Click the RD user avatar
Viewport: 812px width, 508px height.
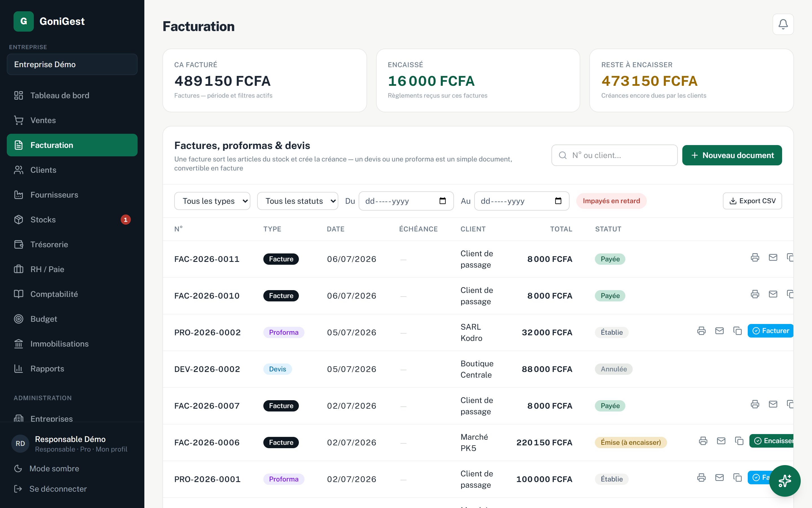[x=21, y=443]
